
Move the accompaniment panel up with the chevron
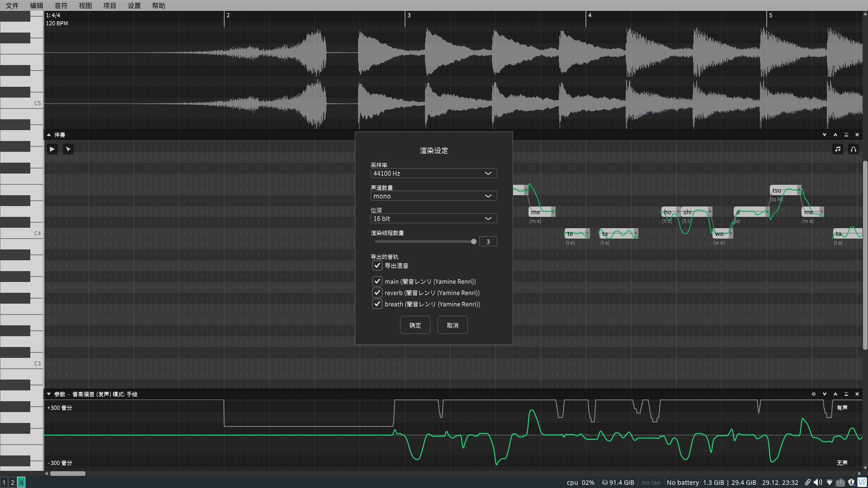[x=835, y=135]
